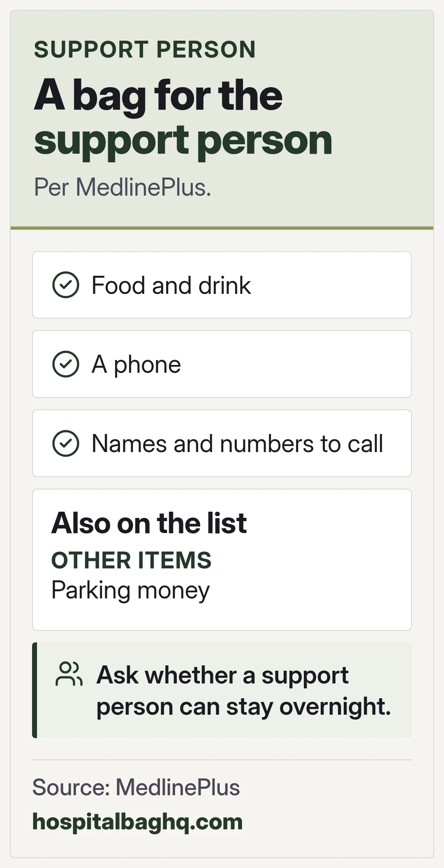The width and height of the screenshot is (444, 868).
Task: Click the dark green callout accent bar
Action: (x=35, y=690)
